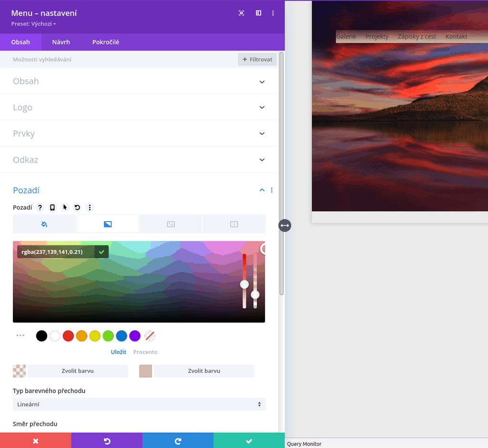Open the Obsah tab
Screen dimensions: 488x448
click(x=20, y=42)
